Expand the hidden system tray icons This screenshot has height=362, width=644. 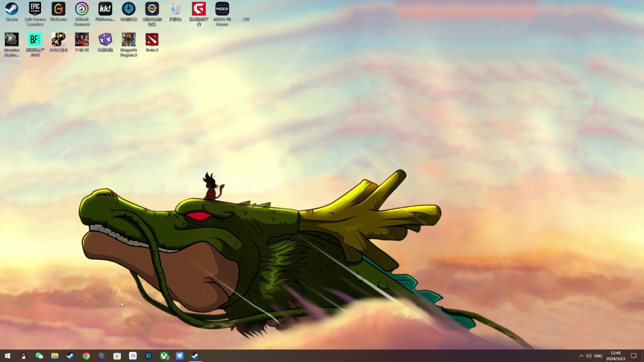(x=581, y=356)
